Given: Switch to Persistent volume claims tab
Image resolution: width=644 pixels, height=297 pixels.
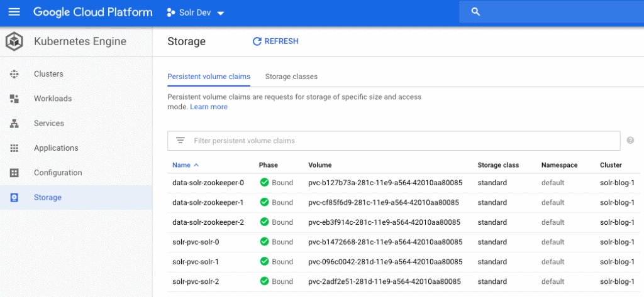Looking at the screenshot, I should 209,77.
